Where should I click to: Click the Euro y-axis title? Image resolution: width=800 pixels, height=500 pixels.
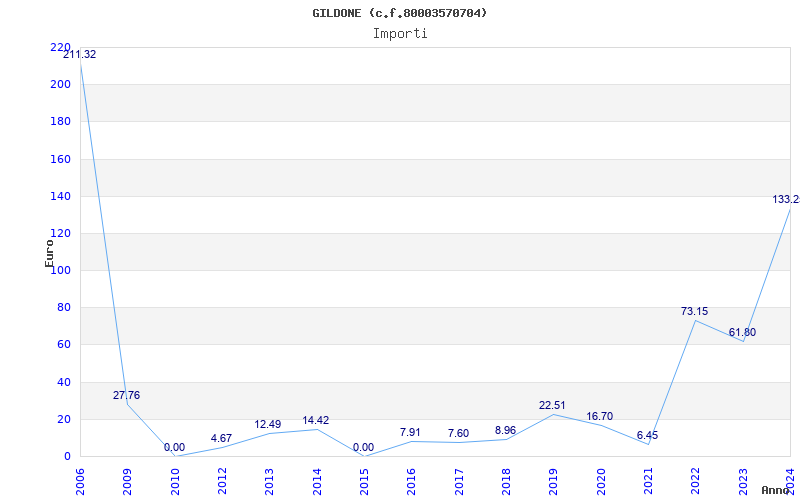click(49, 254)
